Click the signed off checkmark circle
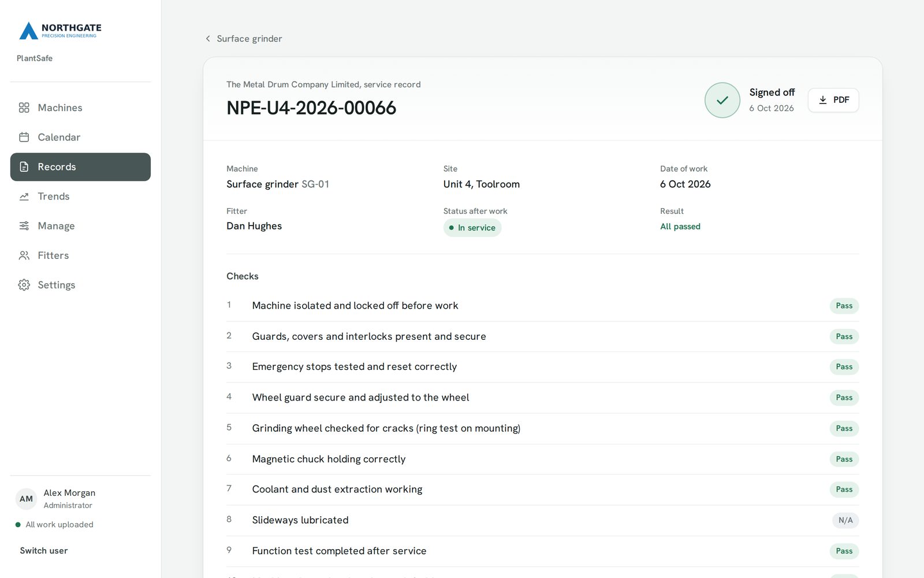The width and height of the screenshot is (924, 578). click(x=722, y=100)
